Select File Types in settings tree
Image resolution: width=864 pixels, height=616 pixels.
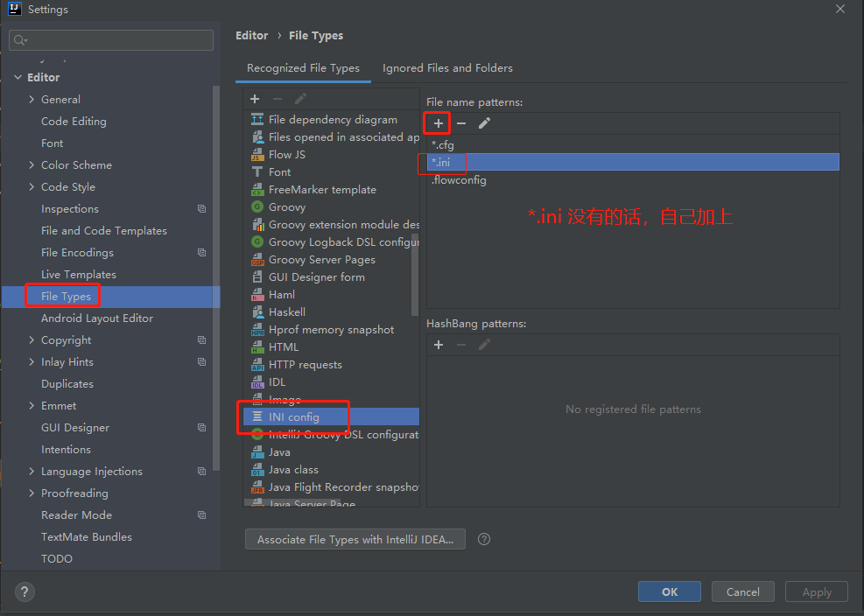[x=111, y=297]
